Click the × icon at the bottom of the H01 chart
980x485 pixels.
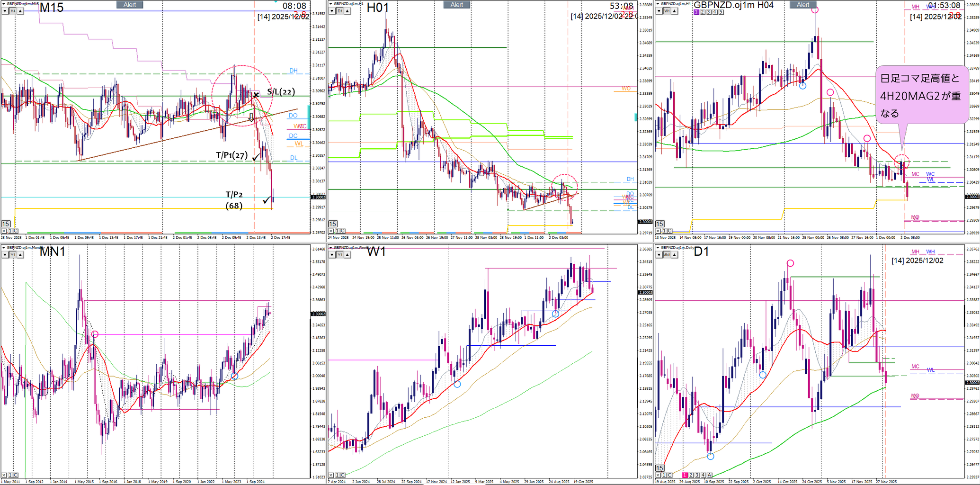(x=331, y=231)
